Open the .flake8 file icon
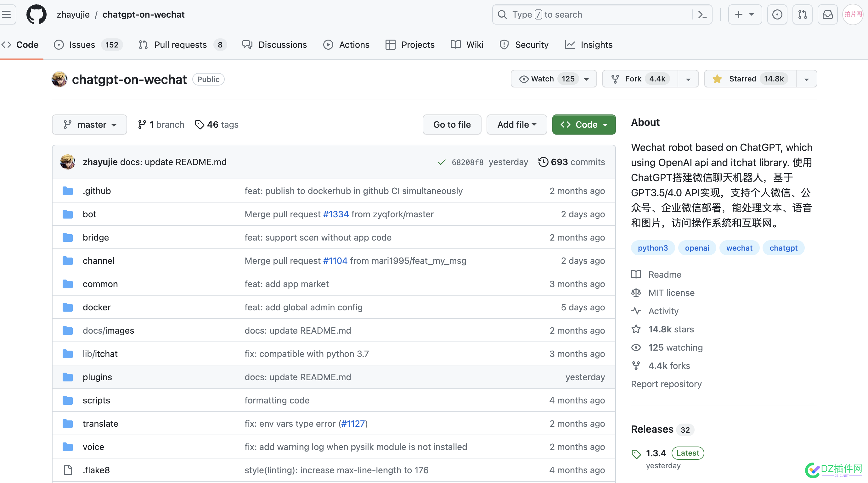The width and height of the screenshot is (868, 483). coord(68,470)
